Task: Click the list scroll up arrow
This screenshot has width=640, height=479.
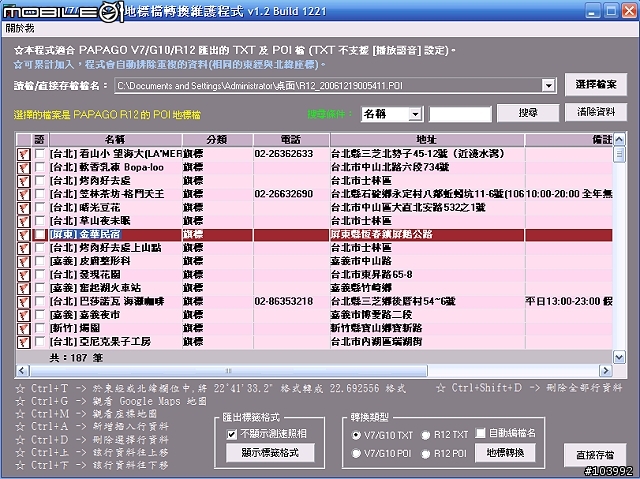Action: 619,140
